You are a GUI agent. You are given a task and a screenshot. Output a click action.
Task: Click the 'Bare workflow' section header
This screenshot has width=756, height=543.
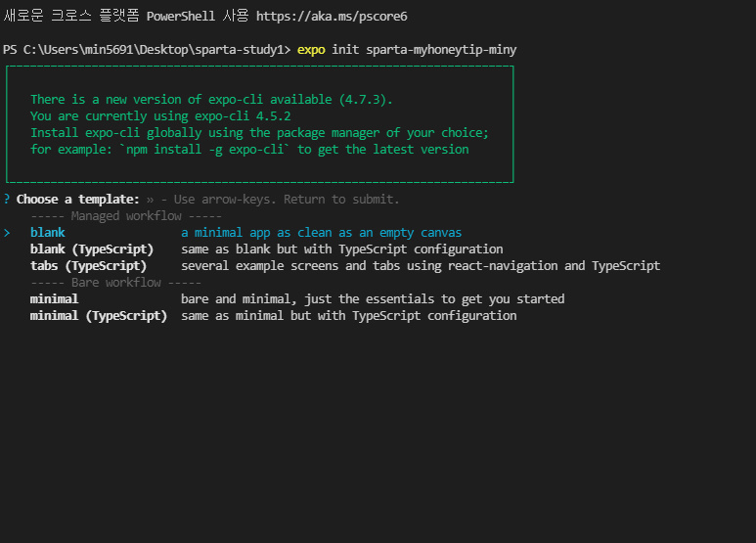115,283
